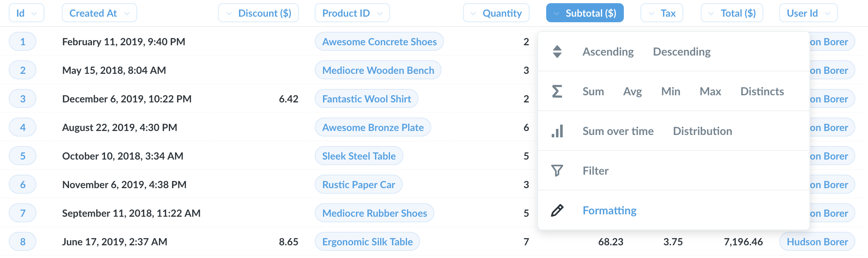This screenshot has height=258, width=868.
Task: Click the Hudson Borer user badge on row 8
Action: (817, 241)
